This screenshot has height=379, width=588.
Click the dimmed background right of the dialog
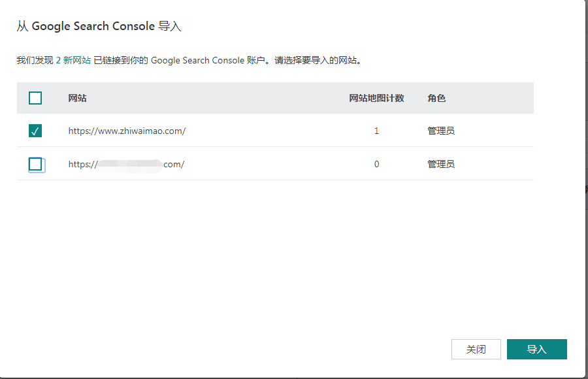pos(586,261)
